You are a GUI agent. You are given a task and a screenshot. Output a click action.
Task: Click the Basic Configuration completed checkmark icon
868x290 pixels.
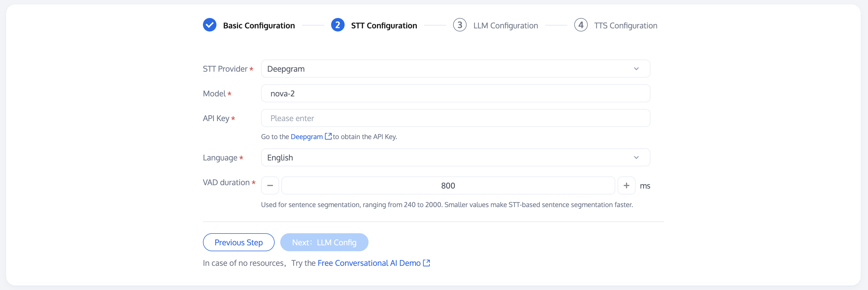click(x=210, y=25)
